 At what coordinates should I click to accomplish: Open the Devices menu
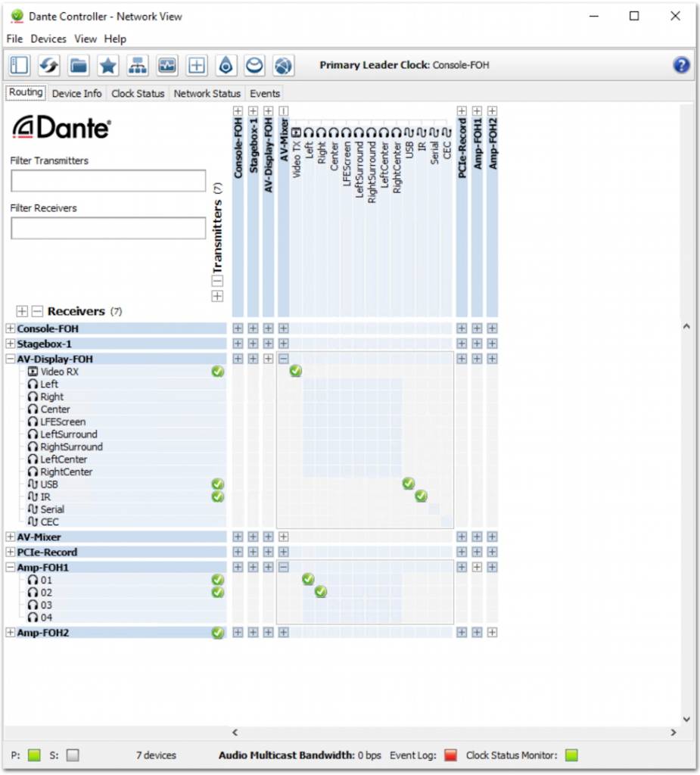(x=48, y=39)
